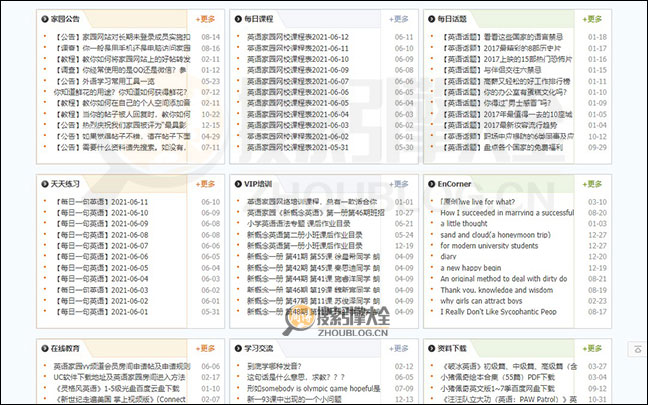Open 更多 in the 学习交流 panel
648x405 pixels.
click(398, 350)
